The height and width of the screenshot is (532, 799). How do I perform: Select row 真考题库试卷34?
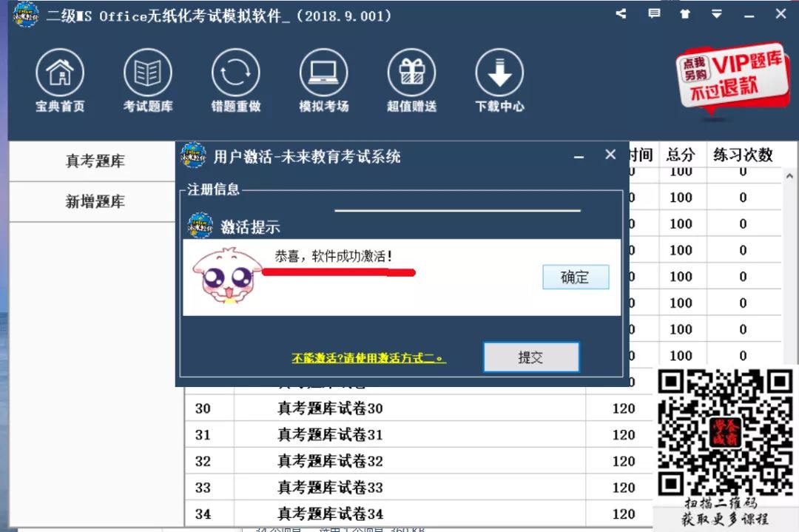pyautogui.click(x=418, y=514)
